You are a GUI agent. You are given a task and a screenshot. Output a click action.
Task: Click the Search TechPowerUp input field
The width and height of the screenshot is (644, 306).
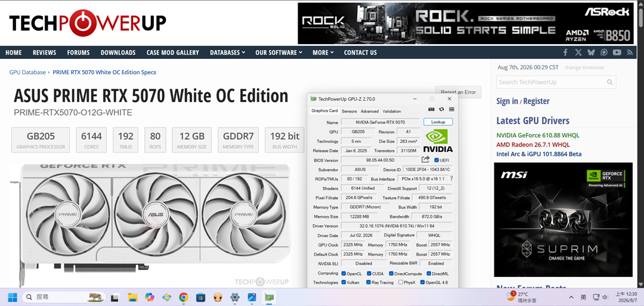[x=551, y=82]
